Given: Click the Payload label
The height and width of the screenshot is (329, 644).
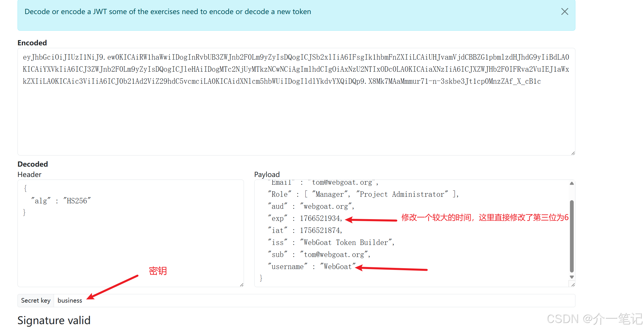Looking at the screenshot, I should [267, 174].
